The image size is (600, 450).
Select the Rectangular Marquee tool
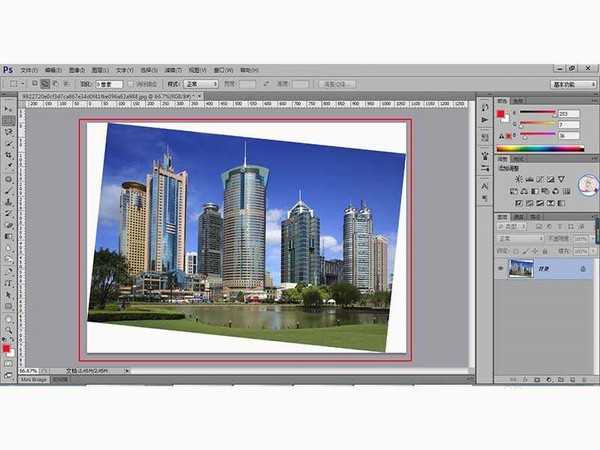pyautogui.click(x=9, y=119)
